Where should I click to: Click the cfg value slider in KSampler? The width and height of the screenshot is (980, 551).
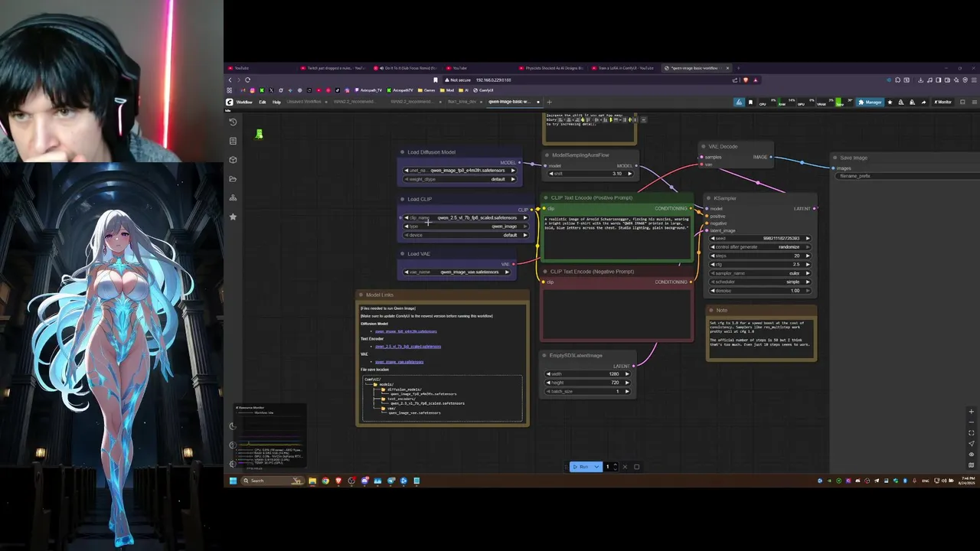760,264
